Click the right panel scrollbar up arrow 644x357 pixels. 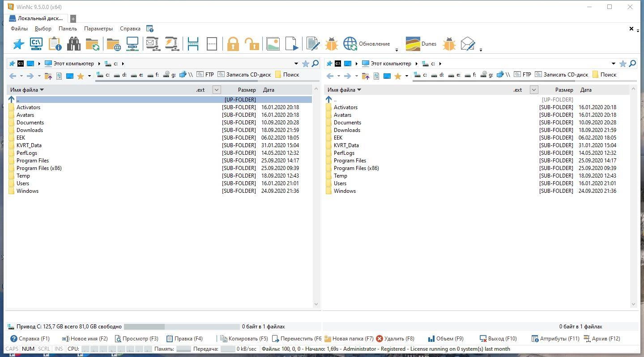(x=633, y=89)
